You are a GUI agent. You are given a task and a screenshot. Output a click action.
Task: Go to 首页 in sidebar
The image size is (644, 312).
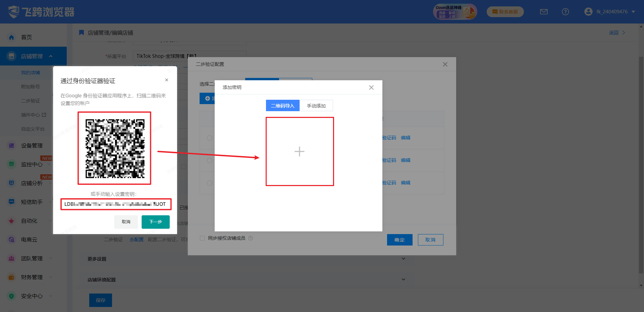click(26, 37)
